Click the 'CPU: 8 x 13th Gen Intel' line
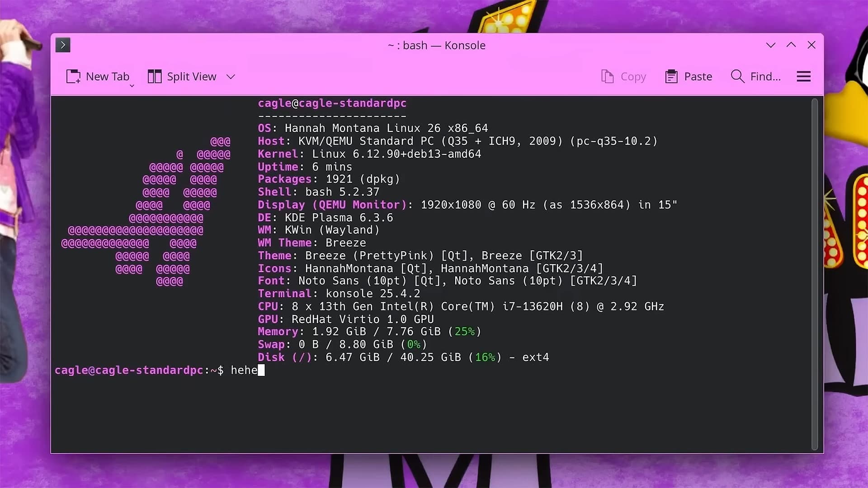 click(461, 306)
